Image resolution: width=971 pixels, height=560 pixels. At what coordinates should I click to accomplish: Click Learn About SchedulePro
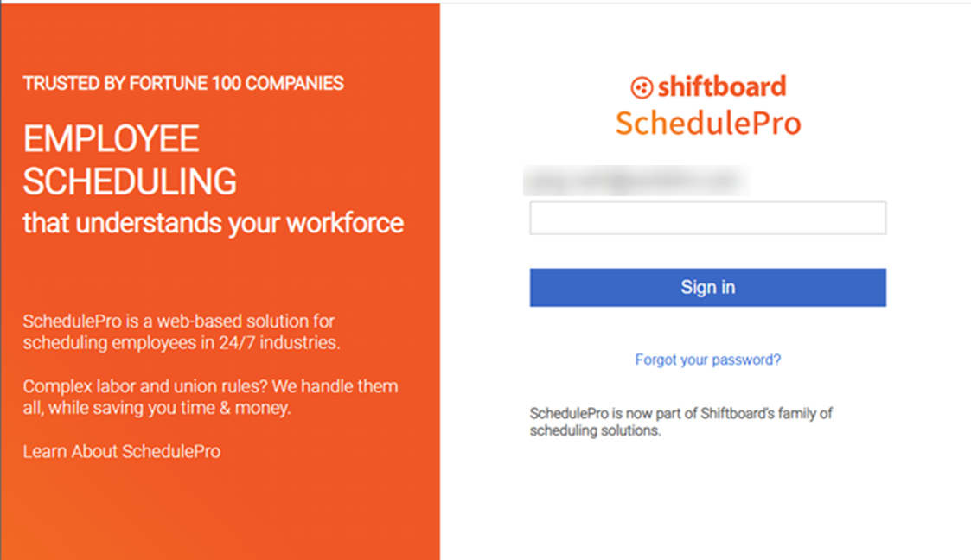[x=121, y=451]
